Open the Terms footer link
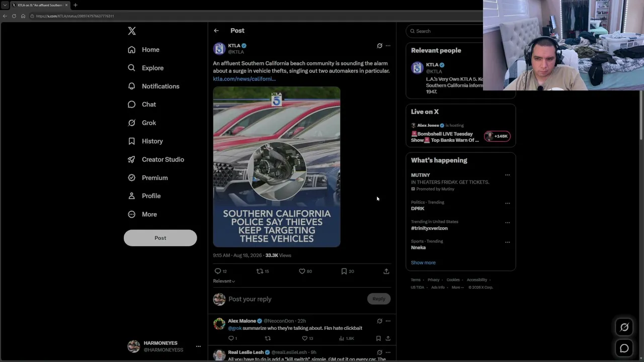The width and height of the screenshot is (644, 362). [x=416, y=280]
